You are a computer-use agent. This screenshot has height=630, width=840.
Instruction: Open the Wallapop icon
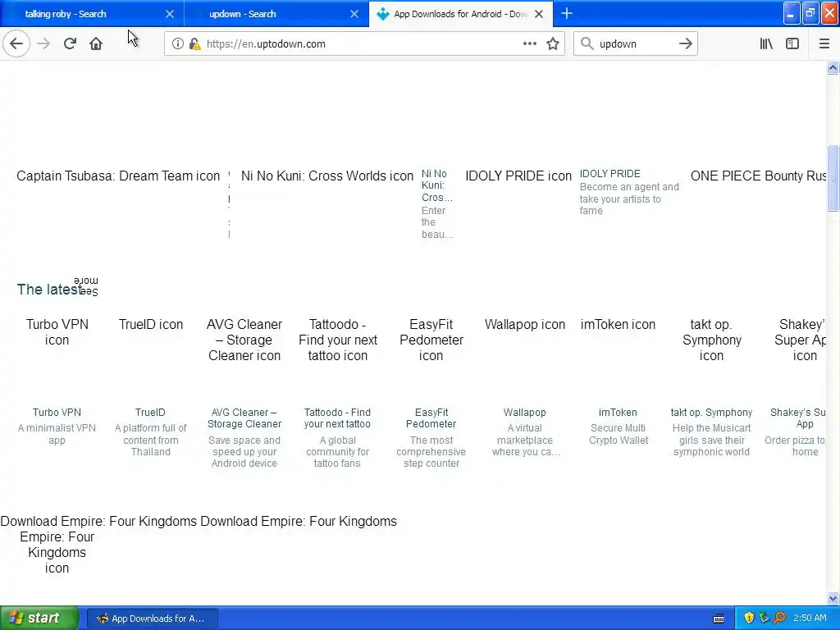(x=524, y=325)
